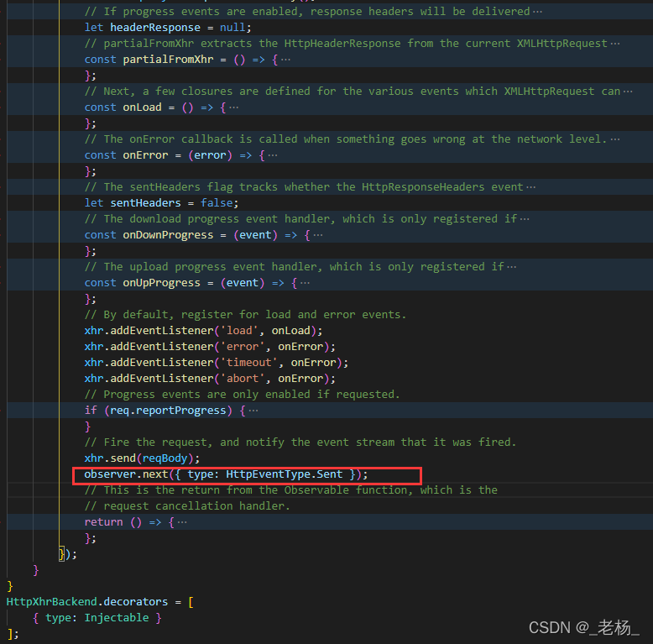Image resolution: width=653 pixels, height=644 pixels.
Task: Click the decorators property name
Action: [x=136, y=602]
